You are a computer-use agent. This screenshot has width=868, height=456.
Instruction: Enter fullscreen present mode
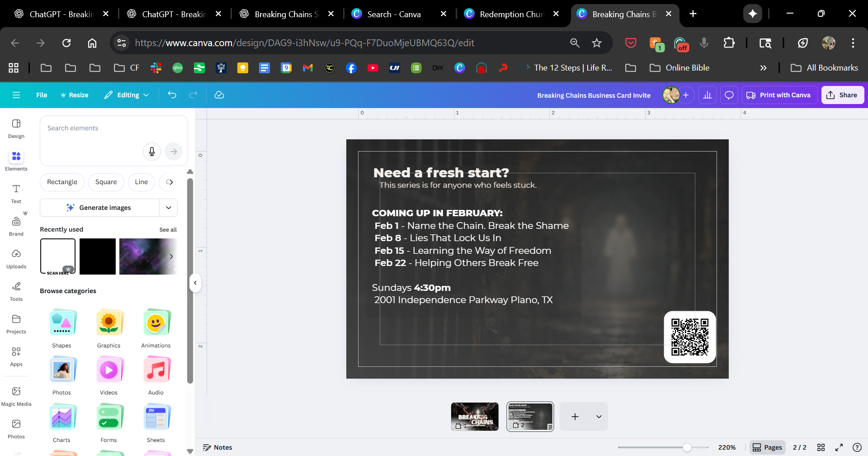839,447
